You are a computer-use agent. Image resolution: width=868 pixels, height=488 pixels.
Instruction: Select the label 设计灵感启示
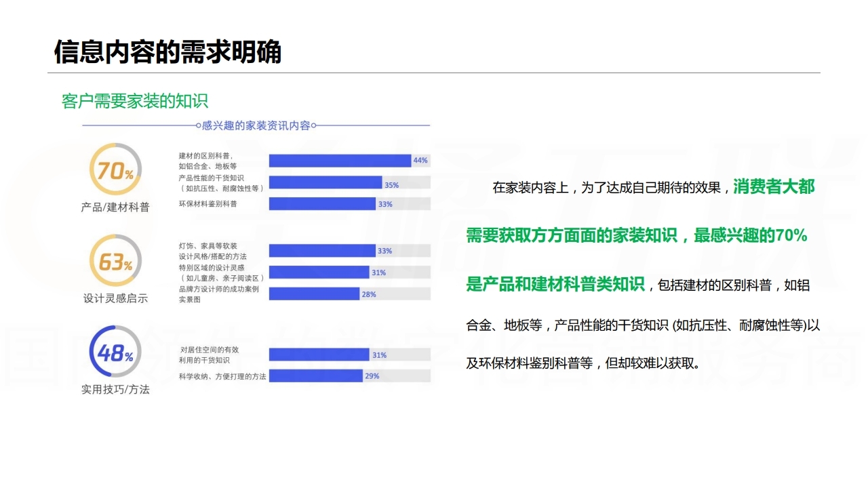[x=115, y=298]
